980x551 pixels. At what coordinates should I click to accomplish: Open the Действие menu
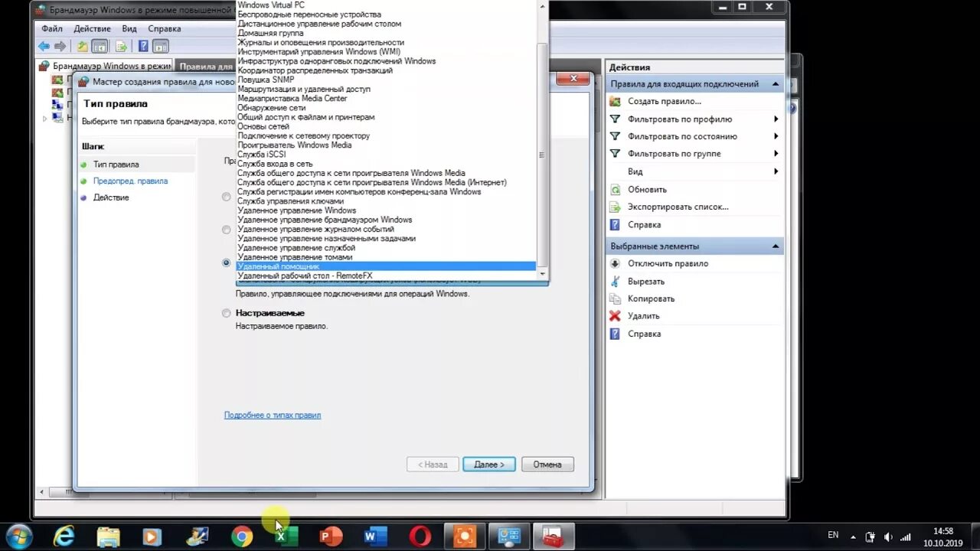pos(92,28)
